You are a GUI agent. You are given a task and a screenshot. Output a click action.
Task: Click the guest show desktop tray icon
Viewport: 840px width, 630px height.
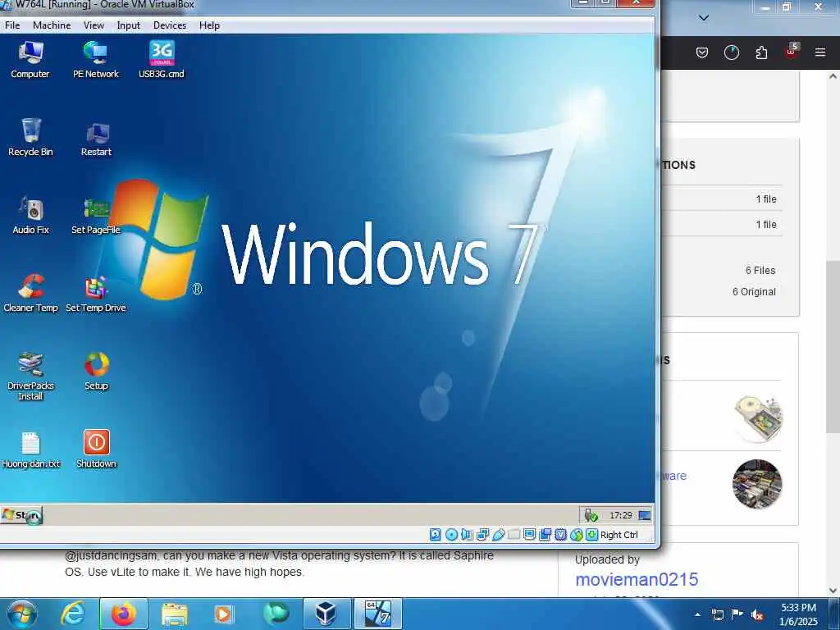(645, 515)
